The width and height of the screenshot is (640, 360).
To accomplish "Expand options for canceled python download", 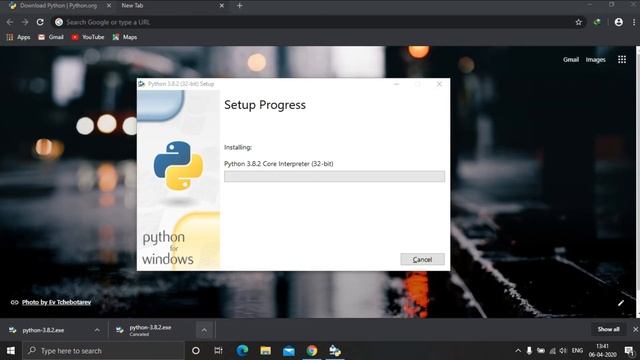I will [204, 330].
